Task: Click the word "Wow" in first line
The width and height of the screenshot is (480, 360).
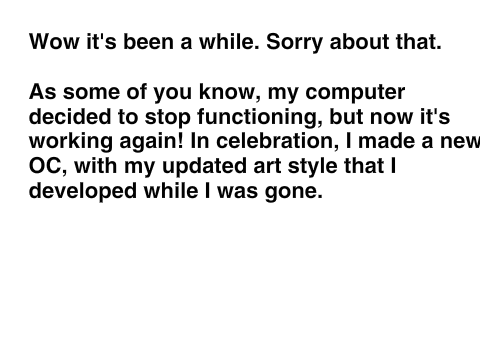Action: [55, 42]
